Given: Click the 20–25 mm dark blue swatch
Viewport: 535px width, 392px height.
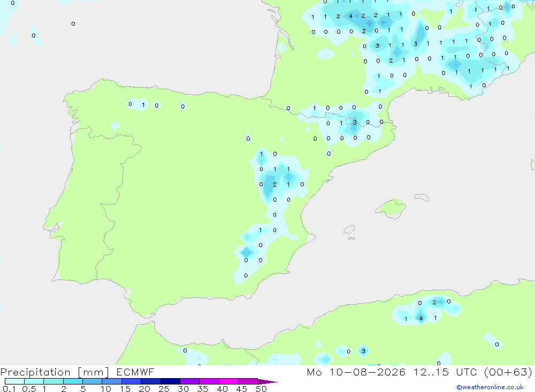Looking at the screenshot, I should point(151,381).
